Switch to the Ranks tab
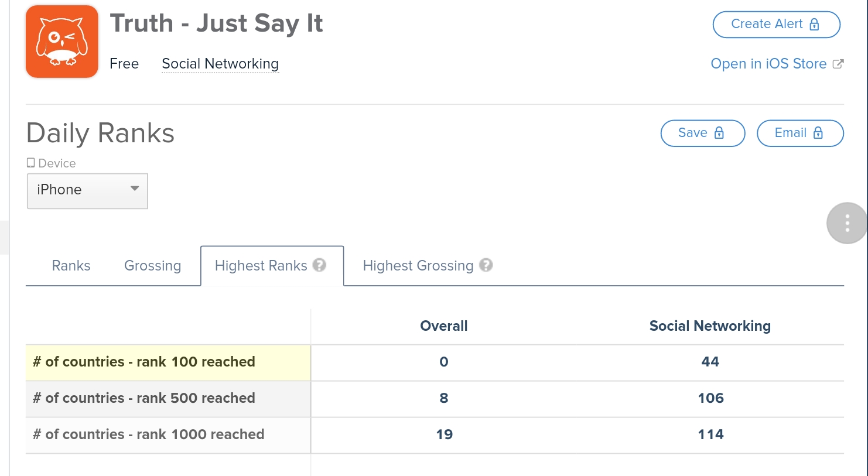 pos(71,266)
